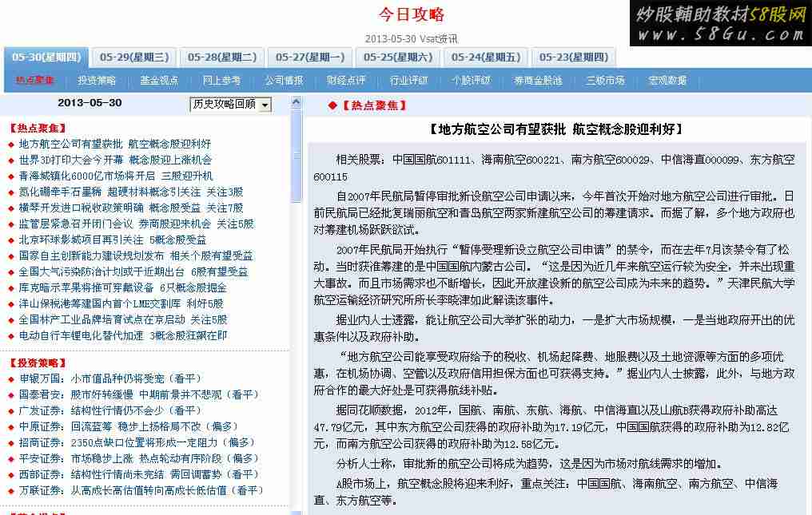The image size is (812, 515).
Task: Open the 个股评级 menu item
Action: [x=471, y=80]
